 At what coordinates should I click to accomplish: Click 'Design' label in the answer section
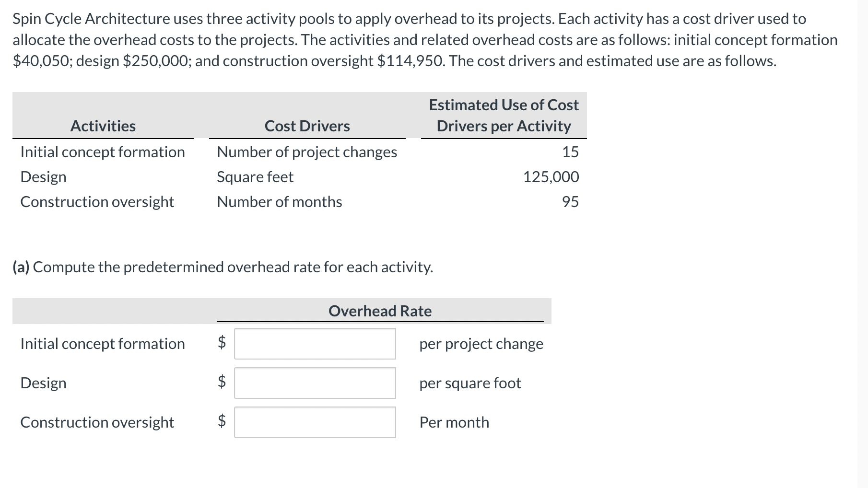44,383
